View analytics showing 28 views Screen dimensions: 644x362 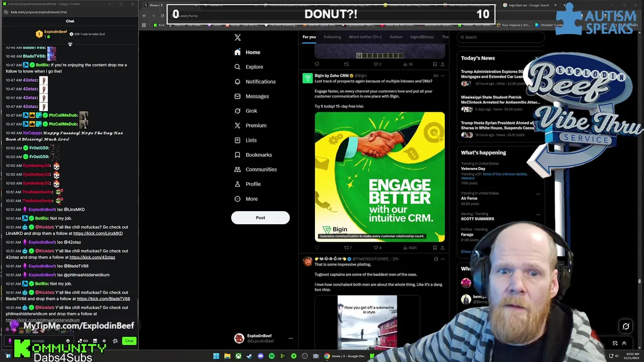coord(408,64)
